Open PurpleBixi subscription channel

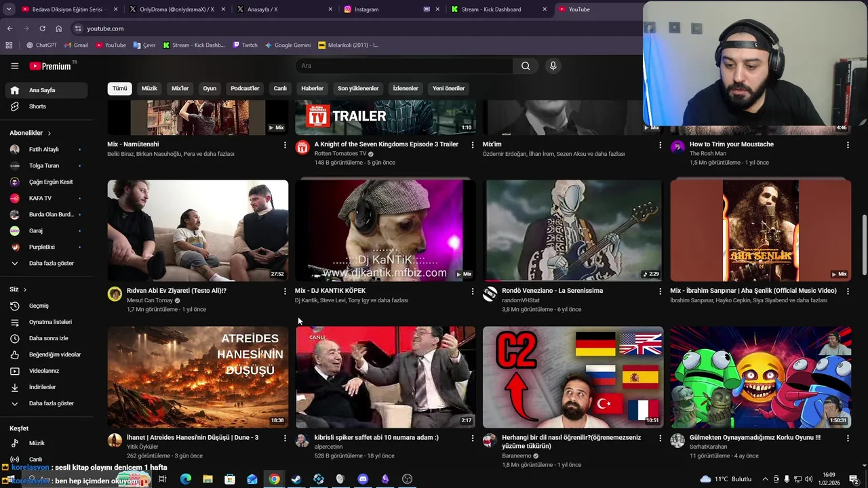(x=46, y=247)
